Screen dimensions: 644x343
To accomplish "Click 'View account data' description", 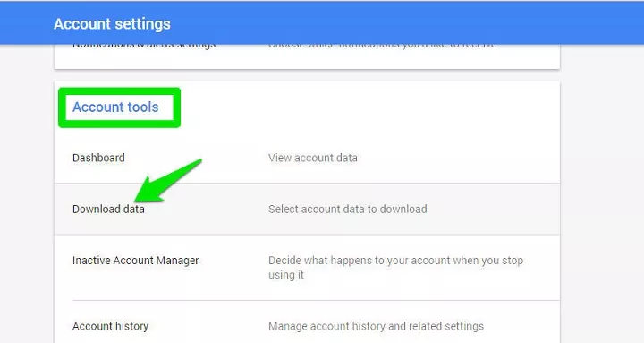I will tap(312, 158).
